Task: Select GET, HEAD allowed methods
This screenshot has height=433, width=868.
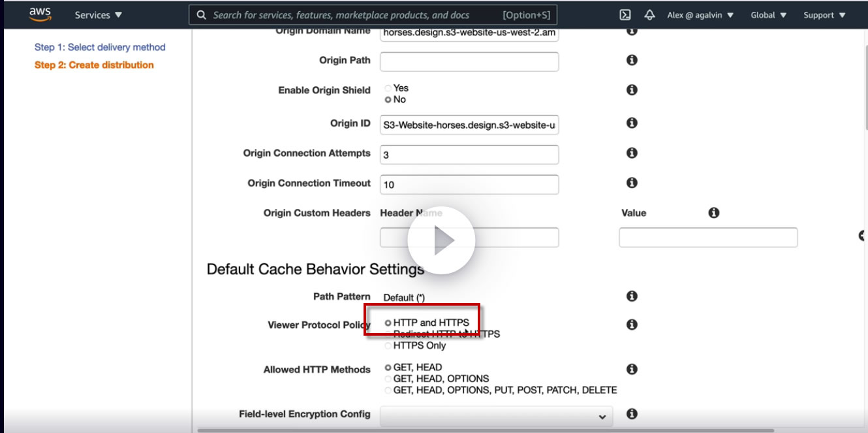Action: 388,368
